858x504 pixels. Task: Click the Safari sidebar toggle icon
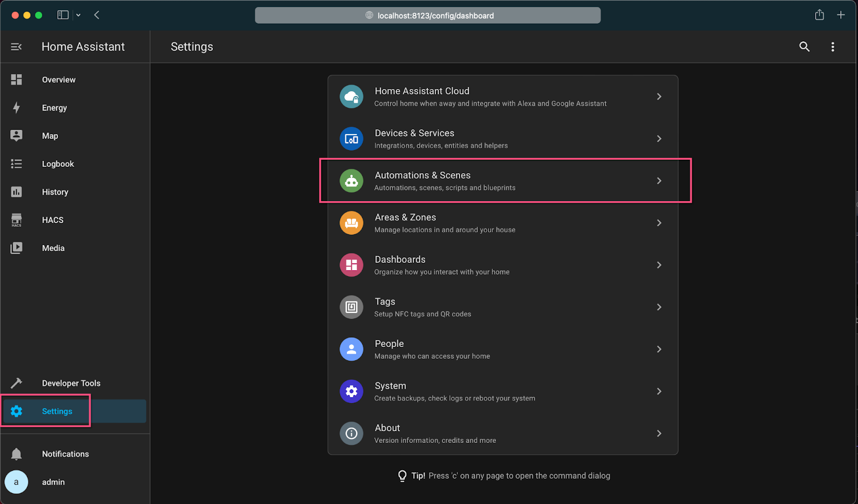click(63, 15)
